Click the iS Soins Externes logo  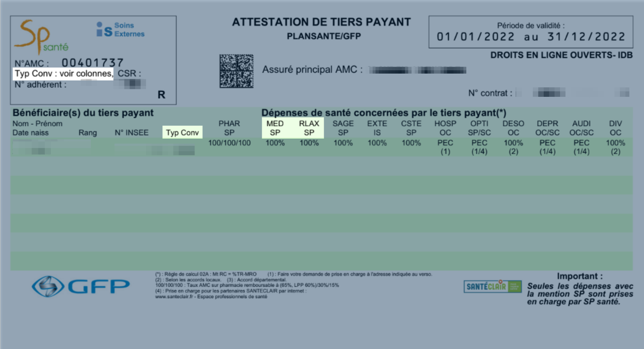coord(121,30)
